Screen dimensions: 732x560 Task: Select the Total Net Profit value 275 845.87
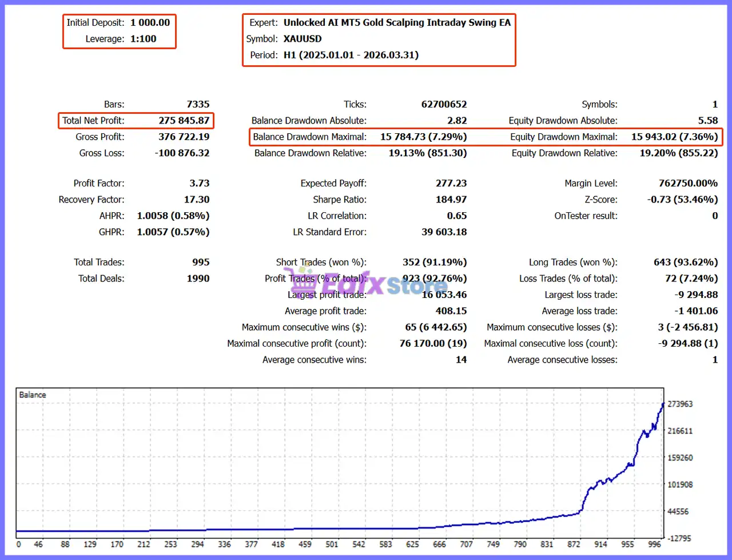[184, 121]
